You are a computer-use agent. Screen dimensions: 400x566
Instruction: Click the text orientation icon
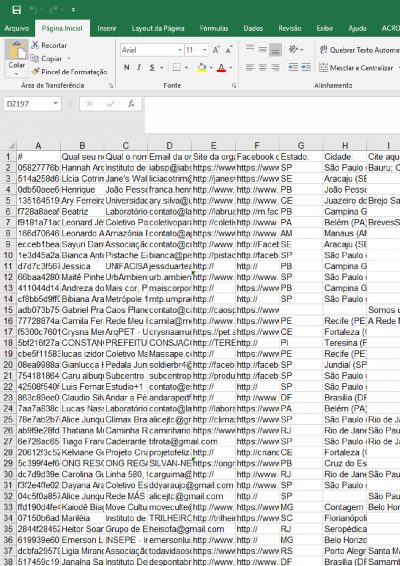coord(293,49)
